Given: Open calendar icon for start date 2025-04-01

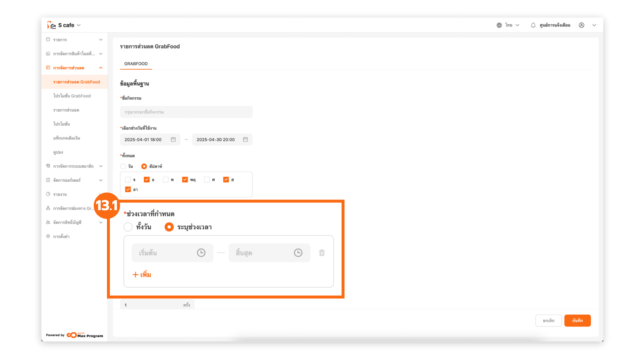Looking at the screenshot, I should tap(173, 139).
